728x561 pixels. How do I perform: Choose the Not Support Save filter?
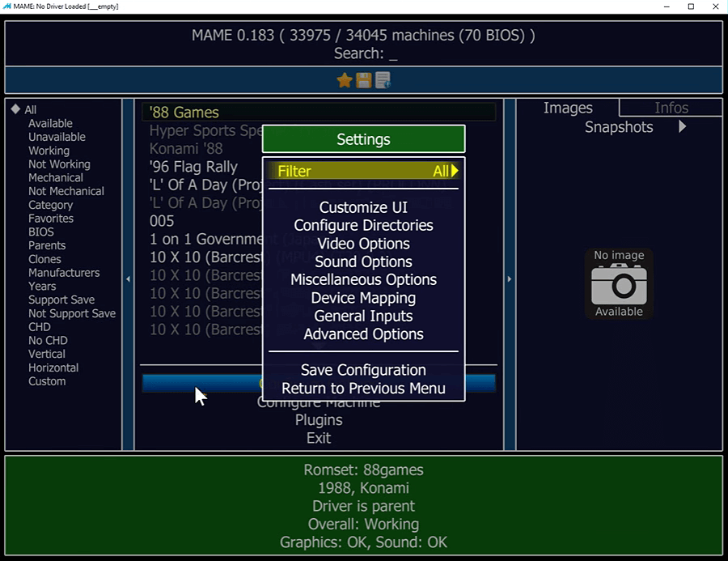[72, 313]
